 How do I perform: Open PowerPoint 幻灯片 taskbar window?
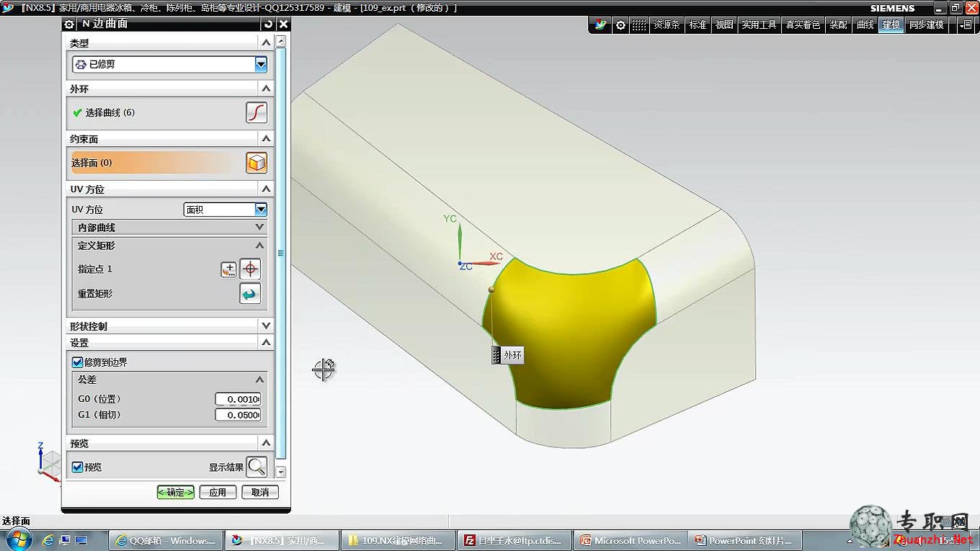click(746, 540)
